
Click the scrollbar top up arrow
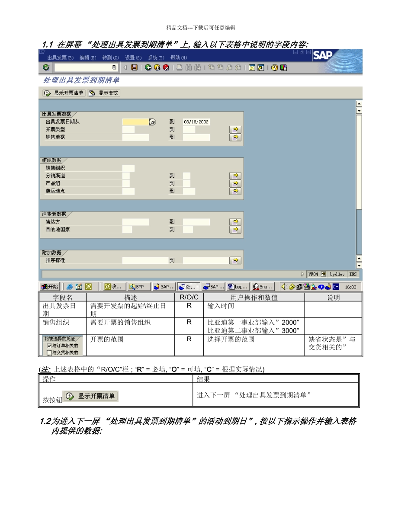click(359, 104)
